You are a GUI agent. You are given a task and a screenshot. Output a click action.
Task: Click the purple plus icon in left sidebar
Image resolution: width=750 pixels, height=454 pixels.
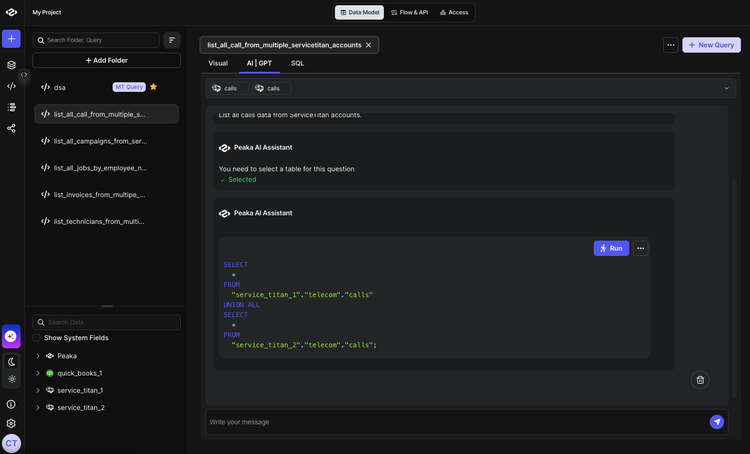tap(11, 39)
